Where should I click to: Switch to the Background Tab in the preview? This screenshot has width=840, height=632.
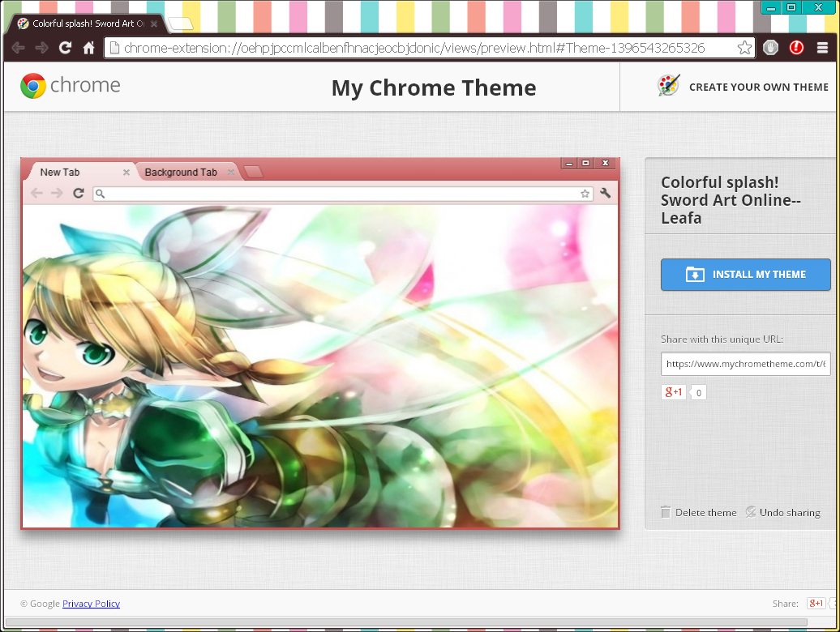coord(182,172)
